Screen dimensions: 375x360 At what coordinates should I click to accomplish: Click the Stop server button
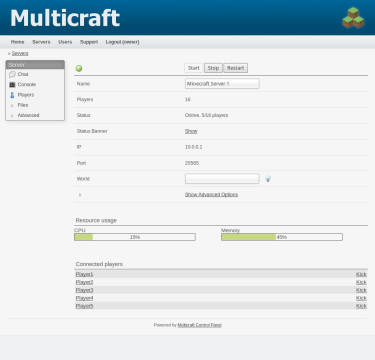pos(213,68)
